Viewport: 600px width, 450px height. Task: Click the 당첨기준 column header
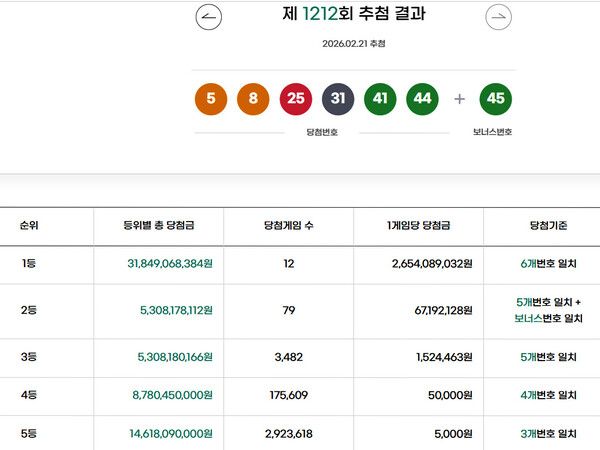pos(548,225)
